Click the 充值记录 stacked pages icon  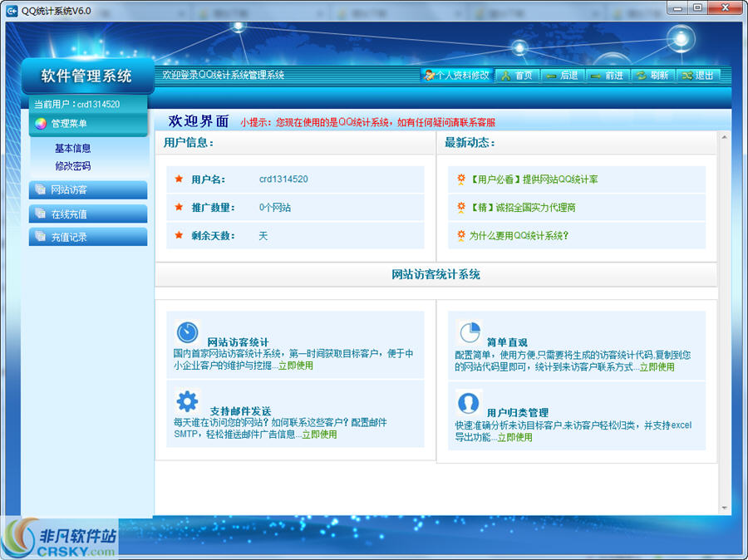pyautogui.click(x=41, y=236)
